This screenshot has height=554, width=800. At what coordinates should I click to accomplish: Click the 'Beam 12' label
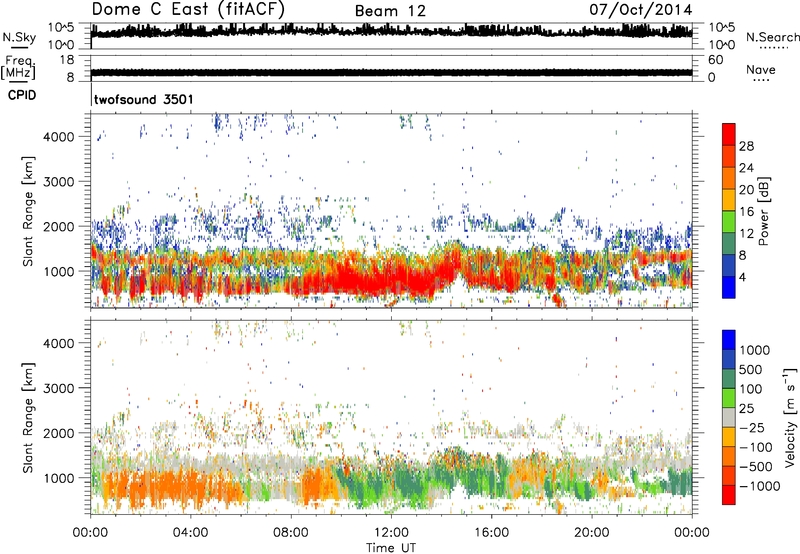(x=390, y=11)
